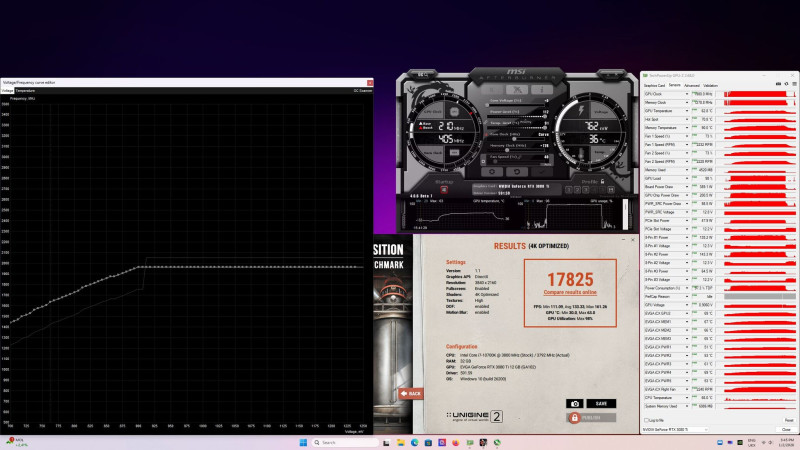Viewport: 800px width, 450px height.
Task: Enable Log to file checkbox in GPU-Z
Action: [646, 420]
